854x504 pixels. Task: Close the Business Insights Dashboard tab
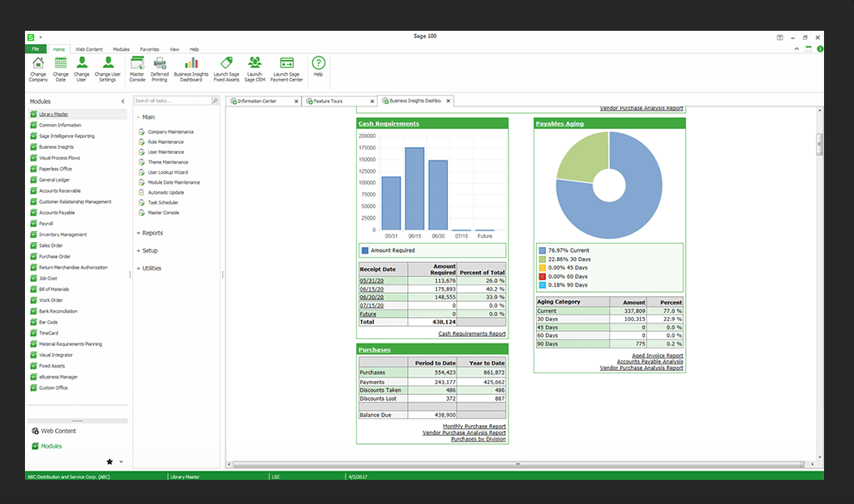449,101
